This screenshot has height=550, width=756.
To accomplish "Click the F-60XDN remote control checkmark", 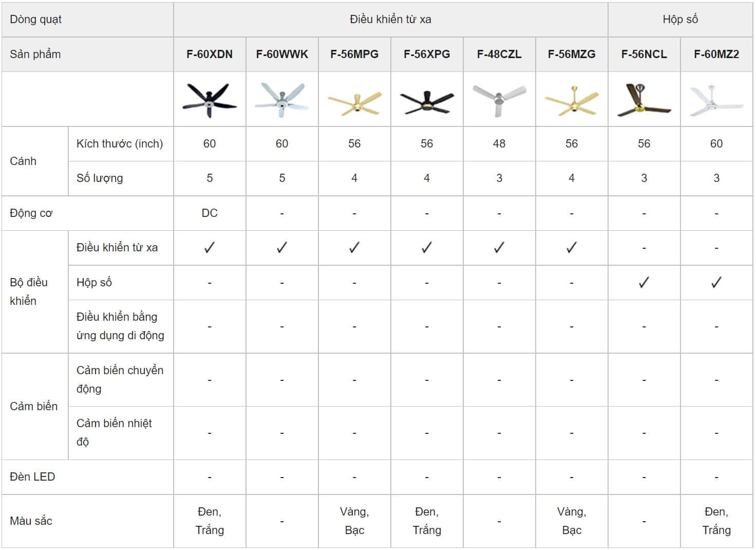I will (x=210, y=248).
